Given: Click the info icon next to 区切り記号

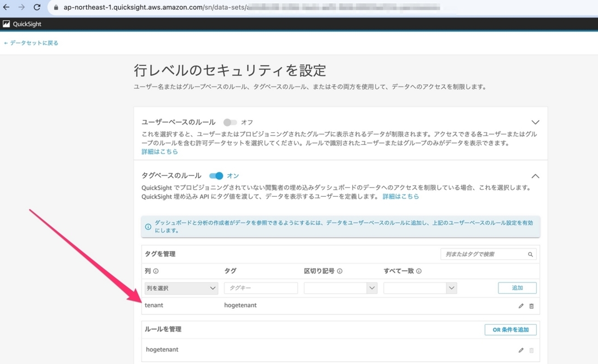Looking at the screenshot, I should (x=339, y=271).
